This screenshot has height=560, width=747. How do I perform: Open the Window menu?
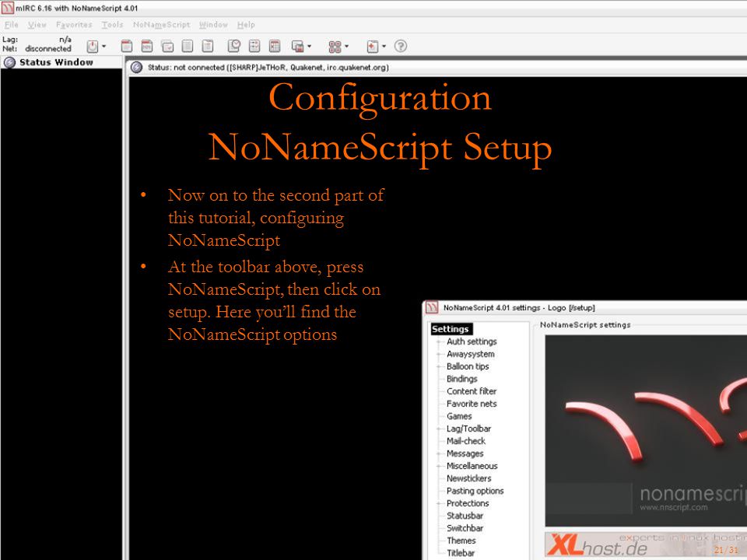(x=213, y=25)
